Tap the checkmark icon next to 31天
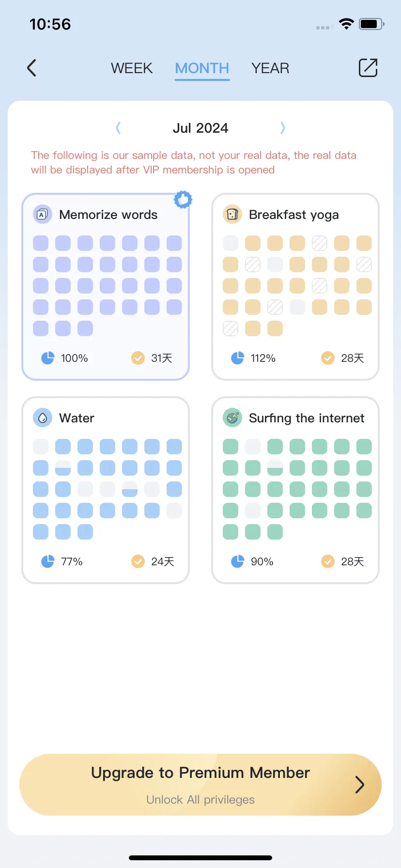Viewport: 401px width, 868px height. (x=138, y=358)
